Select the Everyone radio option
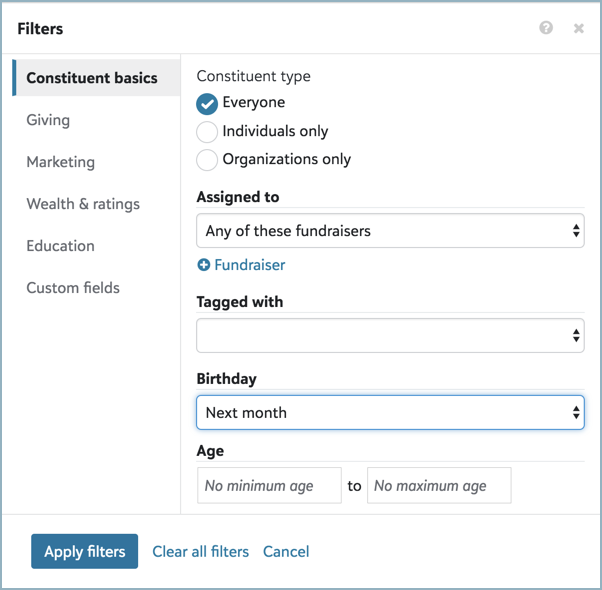 (207, 104)
